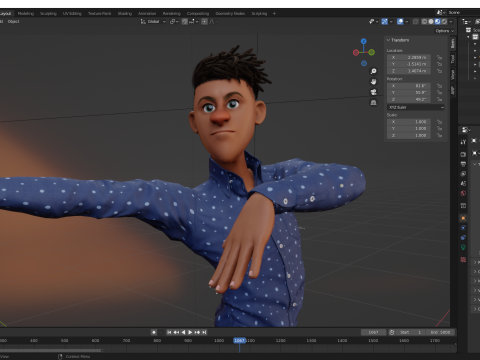Open gizmo options dropdown arrow

click(391, 22)
